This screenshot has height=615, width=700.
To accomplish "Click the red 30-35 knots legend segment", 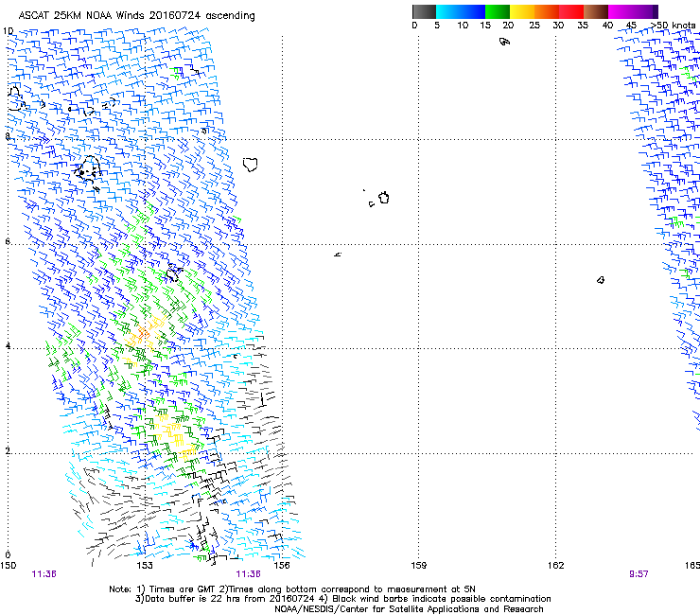I will coord(571,11).
